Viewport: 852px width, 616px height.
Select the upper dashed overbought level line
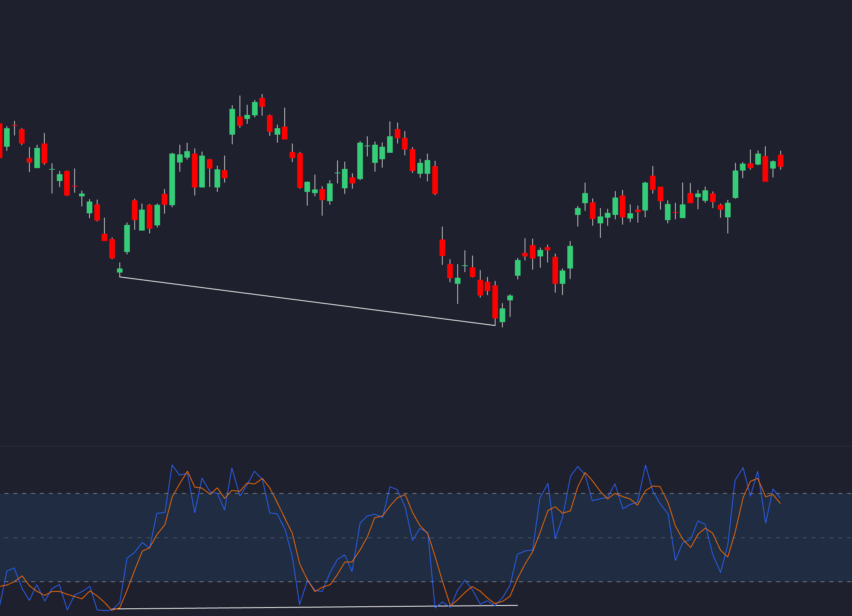point(426,493)
